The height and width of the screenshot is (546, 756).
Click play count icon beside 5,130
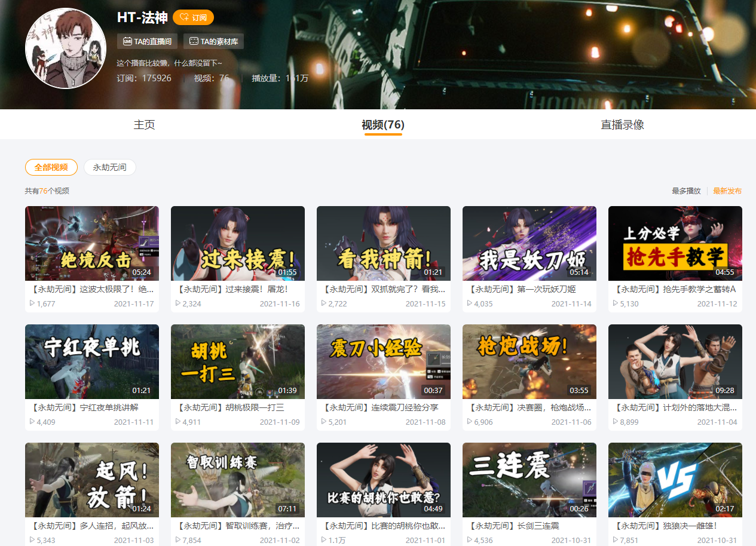click(x=616, y=303)
